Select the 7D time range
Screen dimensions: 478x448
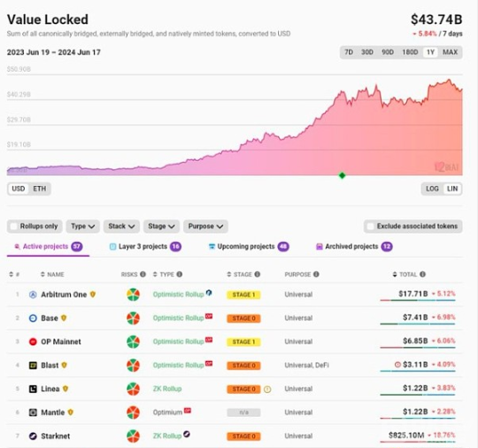click(x=349, y=52)
